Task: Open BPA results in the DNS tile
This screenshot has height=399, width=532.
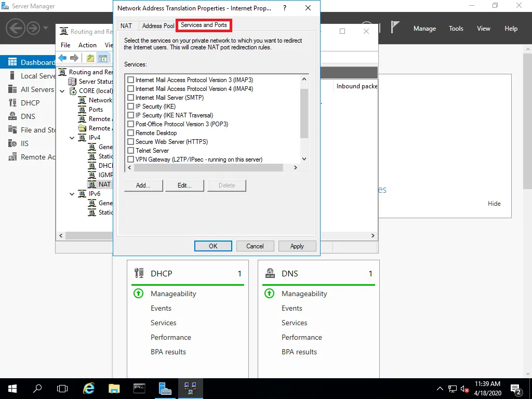Action: [299, 352]
